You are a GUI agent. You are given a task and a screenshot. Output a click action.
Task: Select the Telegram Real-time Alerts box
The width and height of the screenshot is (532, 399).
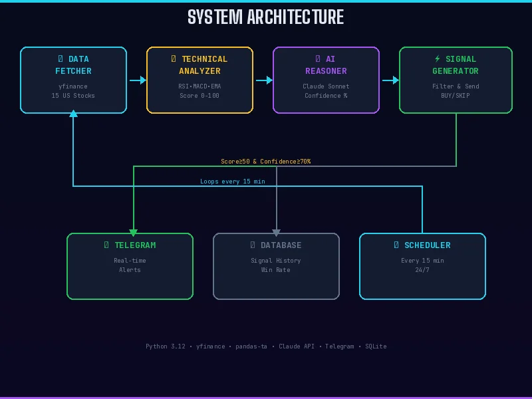pos(130,267)
